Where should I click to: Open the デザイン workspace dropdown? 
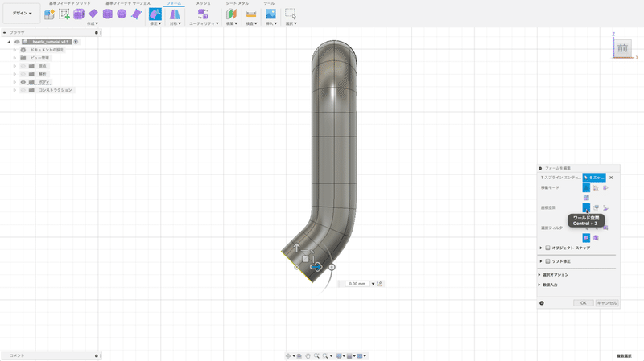(x=22, y=13)
